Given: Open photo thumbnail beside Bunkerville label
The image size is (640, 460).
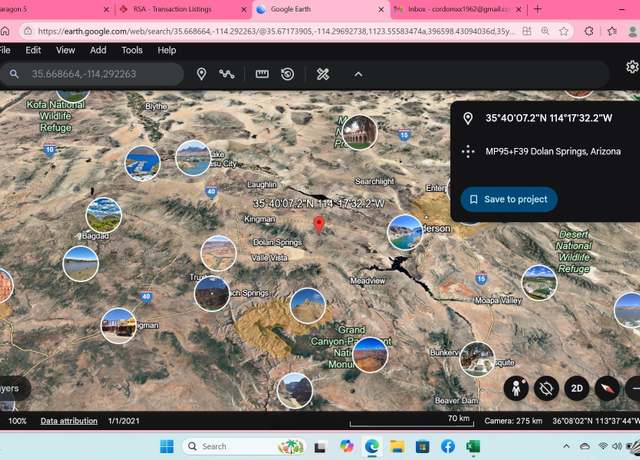Looking at the screenshot, I should click(x=477, y=359).
